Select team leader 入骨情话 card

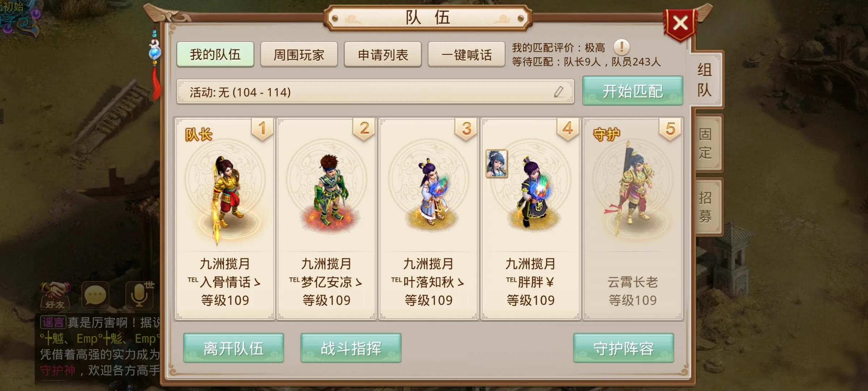coord(225,219)
